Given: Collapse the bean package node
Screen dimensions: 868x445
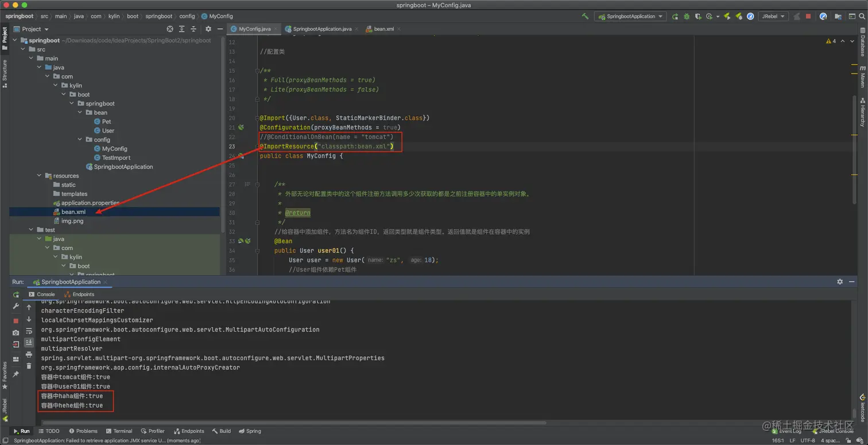Looking at the screenshot, I should [x=80, y=112].
